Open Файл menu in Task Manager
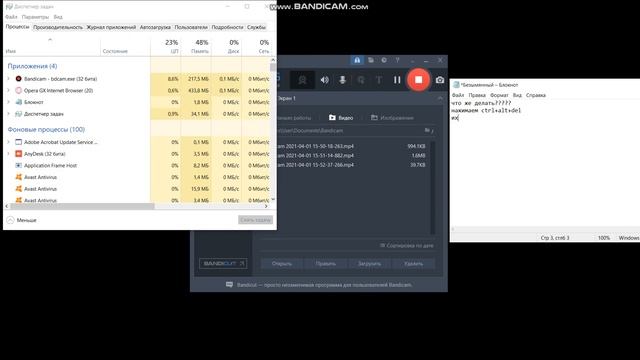The image size is (640, 360). click(x=11, y=17)
